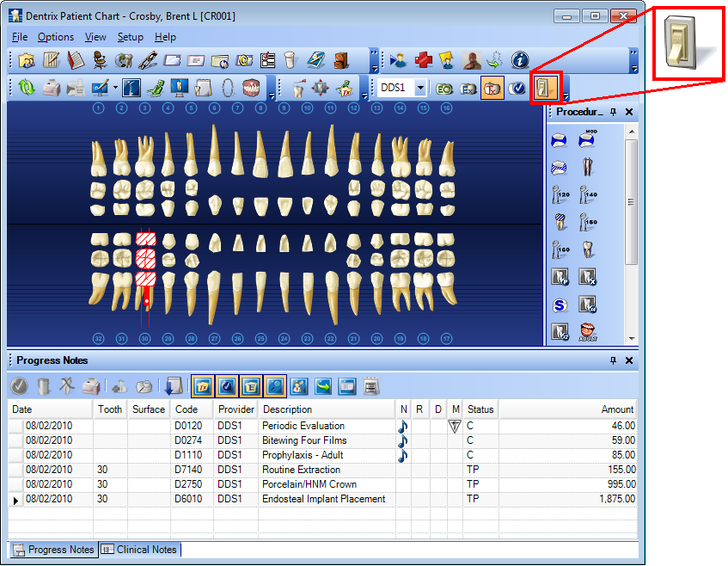Open the File menu
Screen dimensions: 728x566
pos(20,37)
